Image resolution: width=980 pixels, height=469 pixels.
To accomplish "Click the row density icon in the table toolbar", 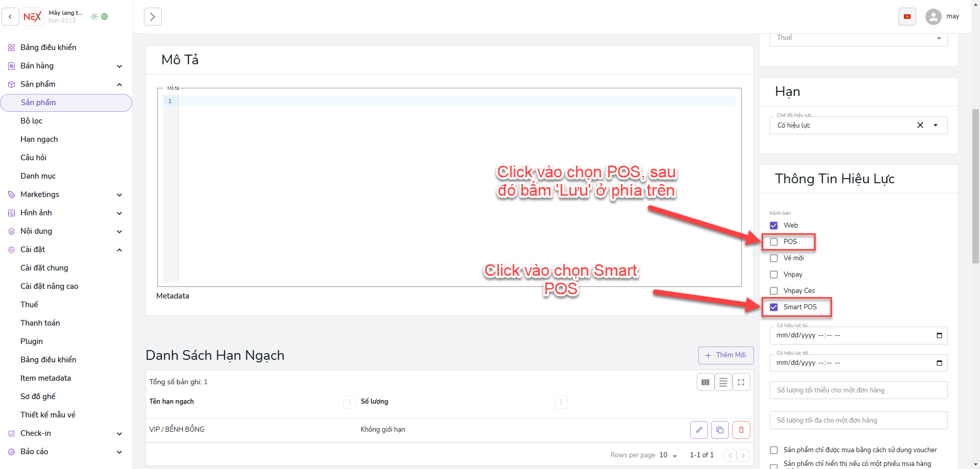I will pyautogui.click(x=723, y=382).
